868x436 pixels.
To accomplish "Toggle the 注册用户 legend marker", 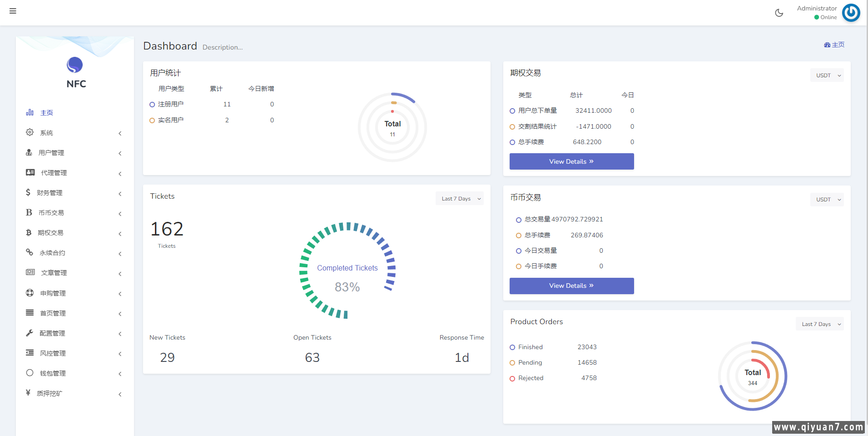I will point(152,105).
